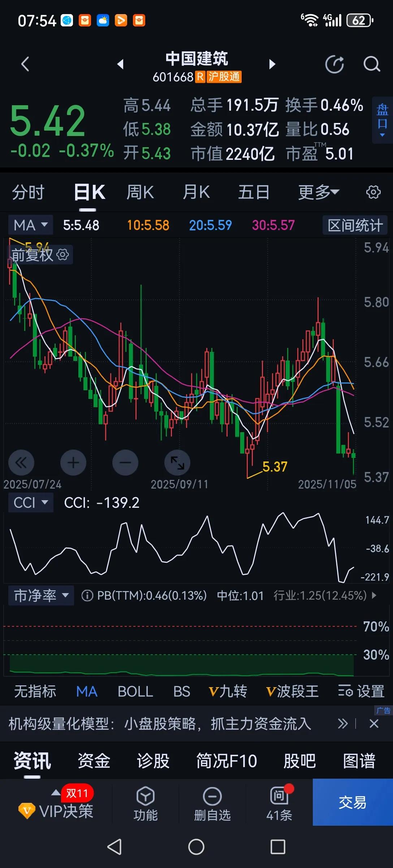
Task: Select MA overlay option
Action: click(x=87, y=691)
